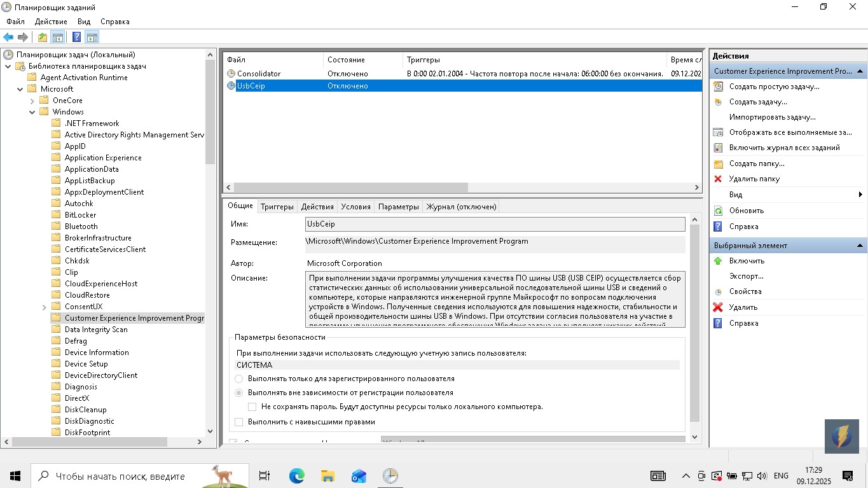868x488 pixels.
Task: Click the Включить журнал всех заданий icon
Action: 718,148
